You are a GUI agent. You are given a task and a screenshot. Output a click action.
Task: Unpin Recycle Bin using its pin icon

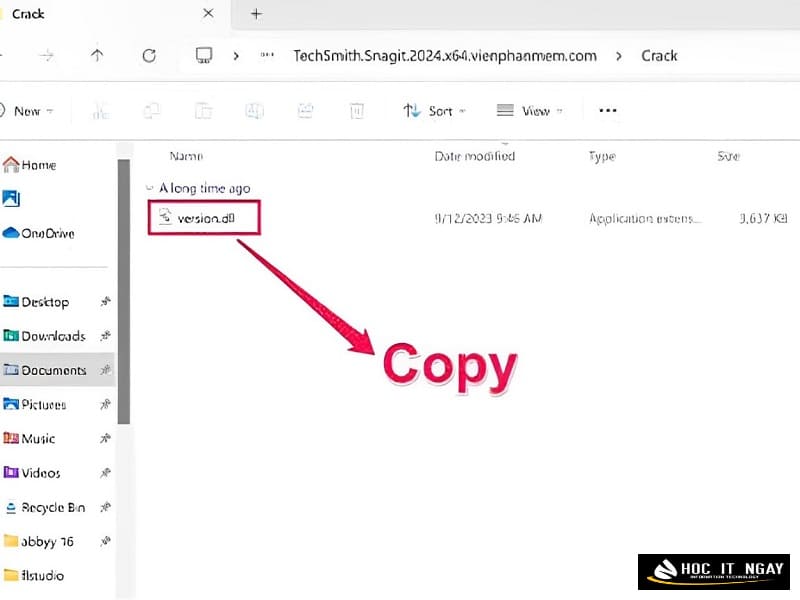105,507
